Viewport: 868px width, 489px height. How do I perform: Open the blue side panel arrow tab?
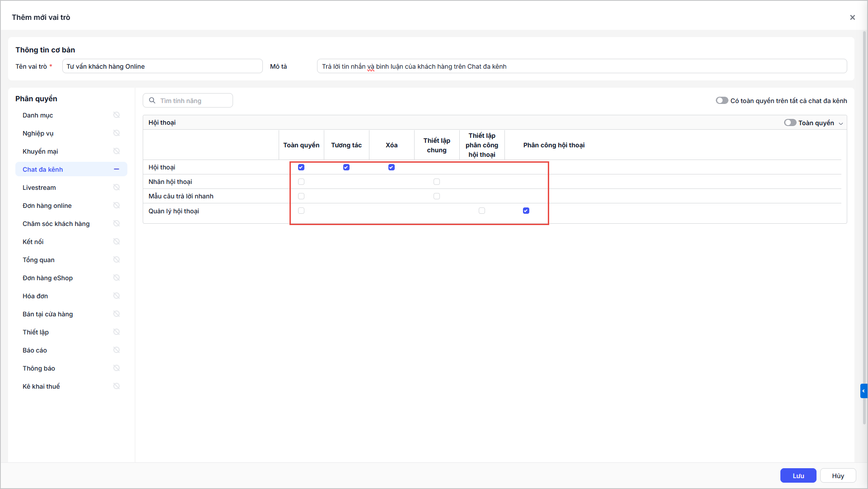[x=863, y=391]
